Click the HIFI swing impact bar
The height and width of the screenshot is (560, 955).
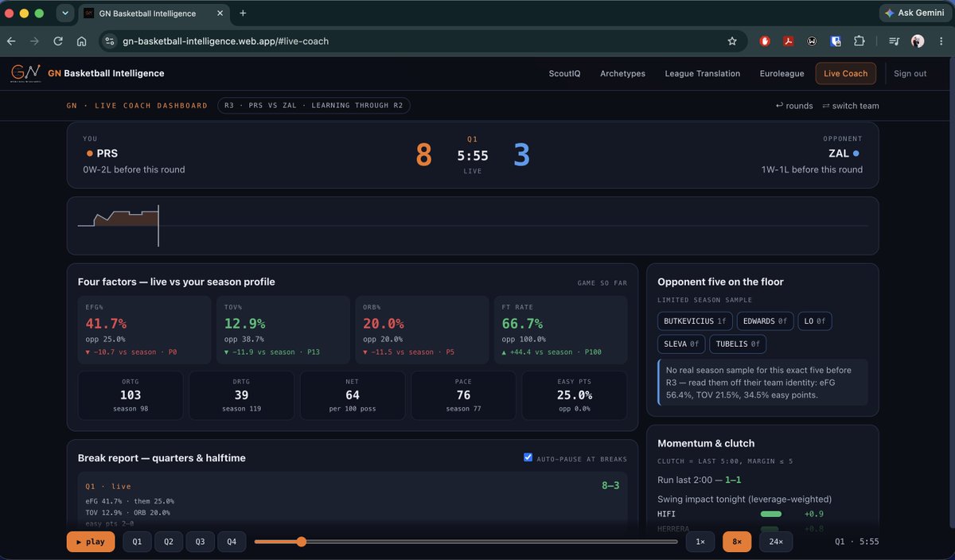(771, 514)
